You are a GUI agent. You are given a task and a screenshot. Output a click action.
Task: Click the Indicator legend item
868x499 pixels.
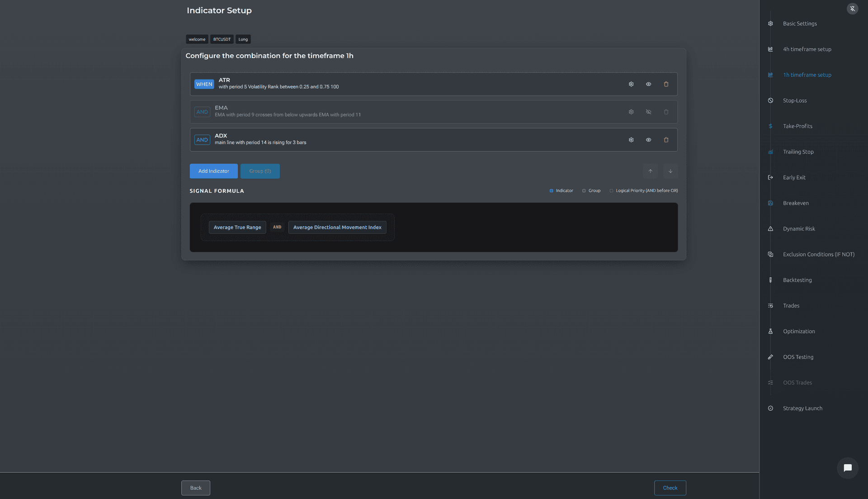coord(561,190)
